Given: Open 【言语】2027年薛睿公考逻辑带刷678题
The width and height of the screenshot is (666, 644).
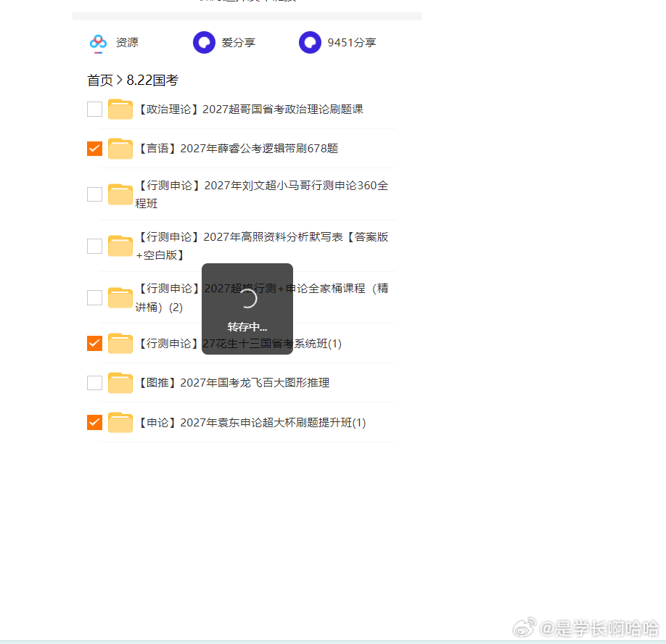Looking at the screenshot, I should (x=238, y=149).
